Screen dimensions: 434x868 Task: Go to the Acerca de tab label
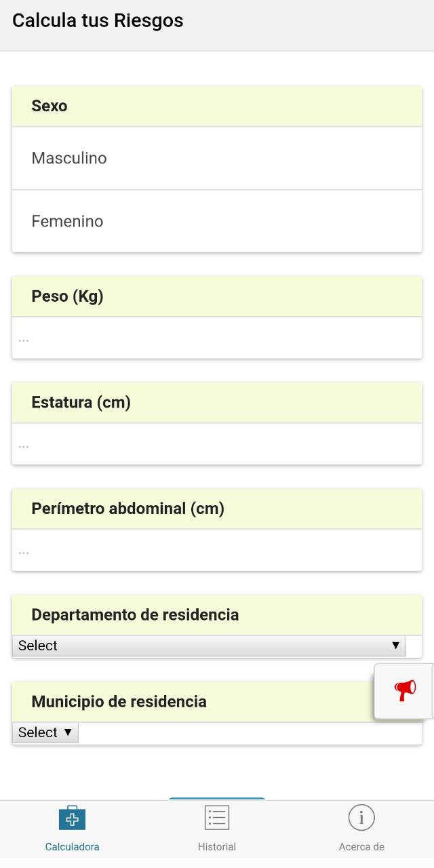point(361,847)
